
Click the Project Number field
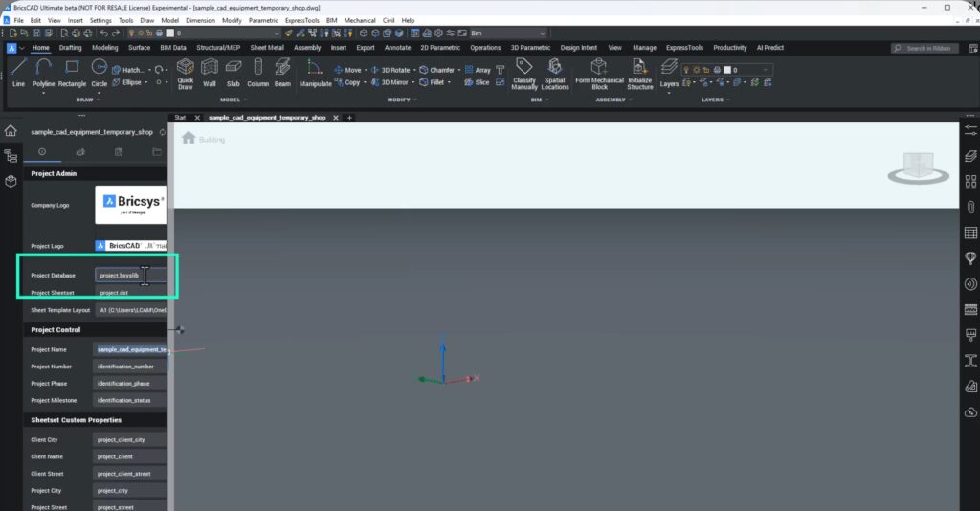130,367
